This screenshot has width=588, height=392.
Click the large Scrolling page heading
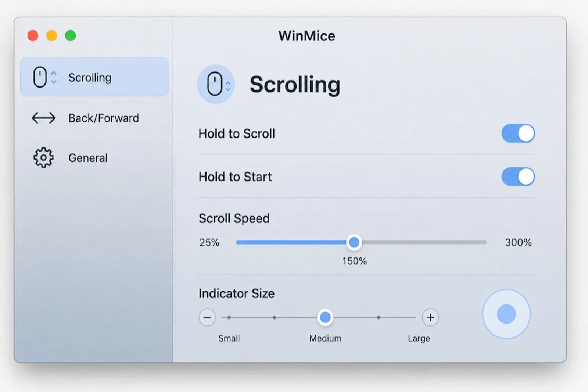click(295, 85)
